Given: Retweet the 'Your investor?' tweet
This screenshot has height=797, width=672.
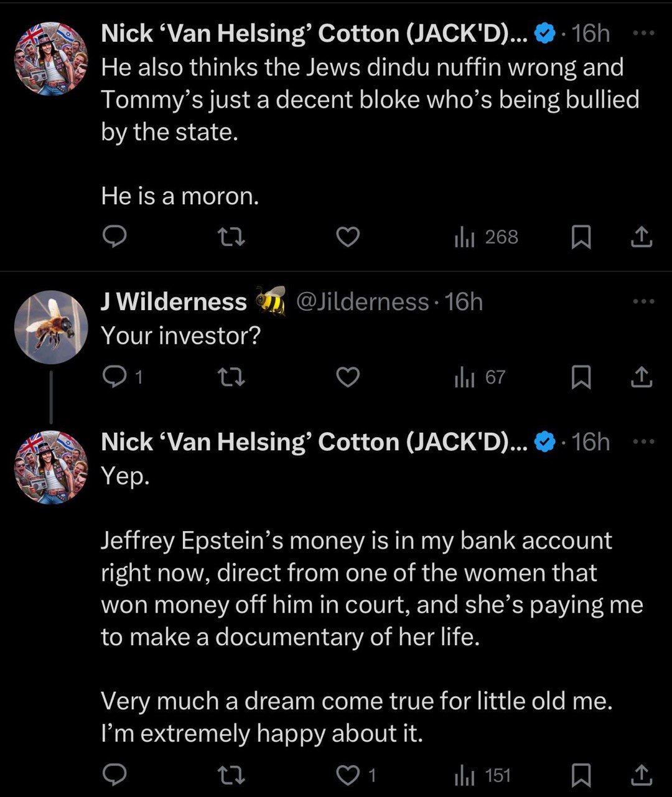Looking at the screenshot, I should click(231, 377).
